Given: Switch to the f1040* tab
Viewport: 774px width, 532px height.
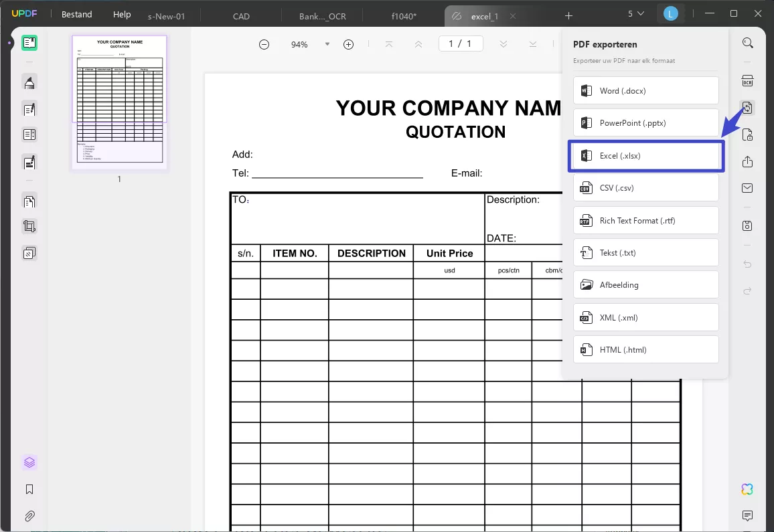Looking at the screenshot, I should click(404, 16).
